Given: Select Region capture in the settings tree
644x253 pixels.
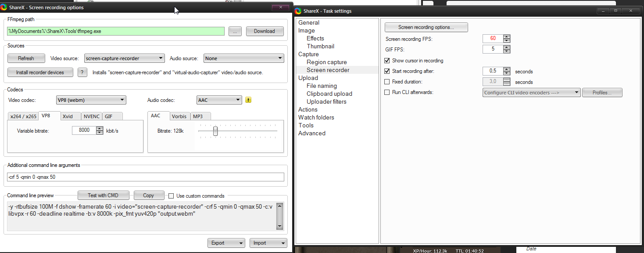Looking at the screenshot, I should pyautogui.click(x=326, y=62).
